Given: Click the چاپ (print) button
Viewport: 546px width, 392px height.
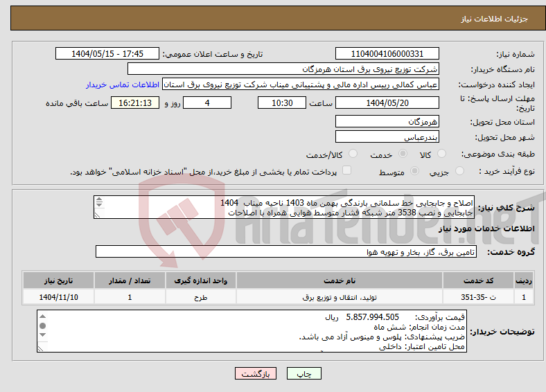Looking at the screenshot, I should click(303, 373).
